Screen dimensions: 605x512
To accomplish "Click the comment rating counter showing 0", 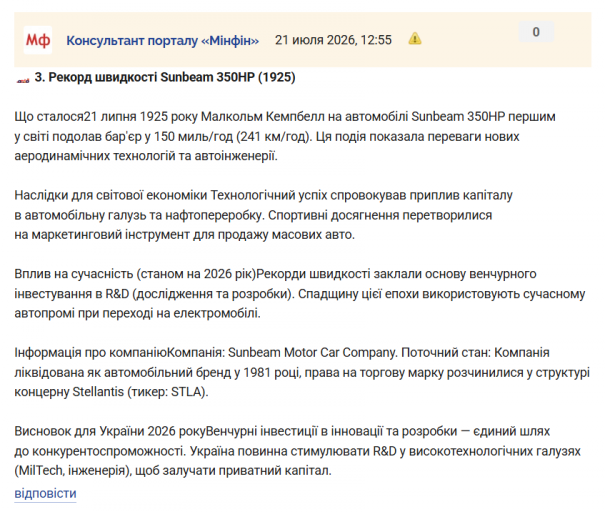I will pos(536,32).
